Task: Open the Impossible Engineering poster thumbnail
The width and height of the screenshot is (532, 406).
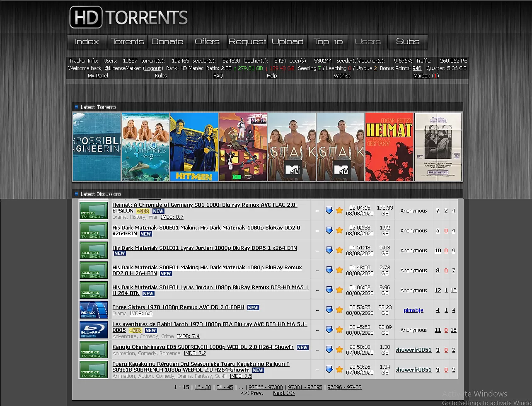Action: click(97, 147)
